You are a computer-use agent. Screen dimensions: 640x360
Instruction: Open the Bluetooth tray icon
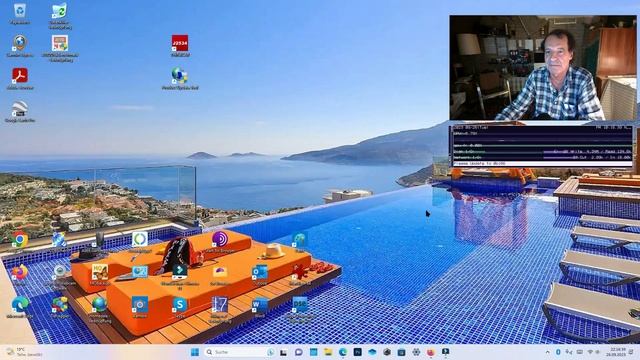[x=558, y=352]
